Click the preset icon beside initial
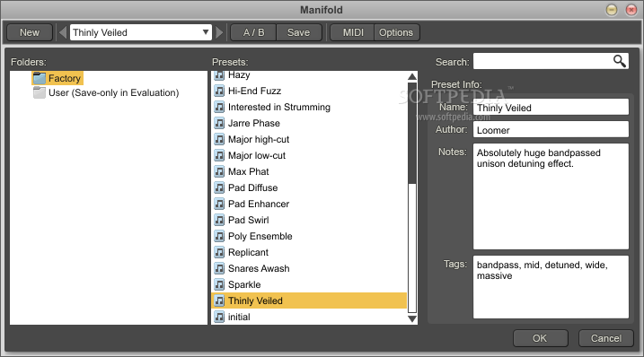This screenshot has width=644, height=357. point(220,317)
